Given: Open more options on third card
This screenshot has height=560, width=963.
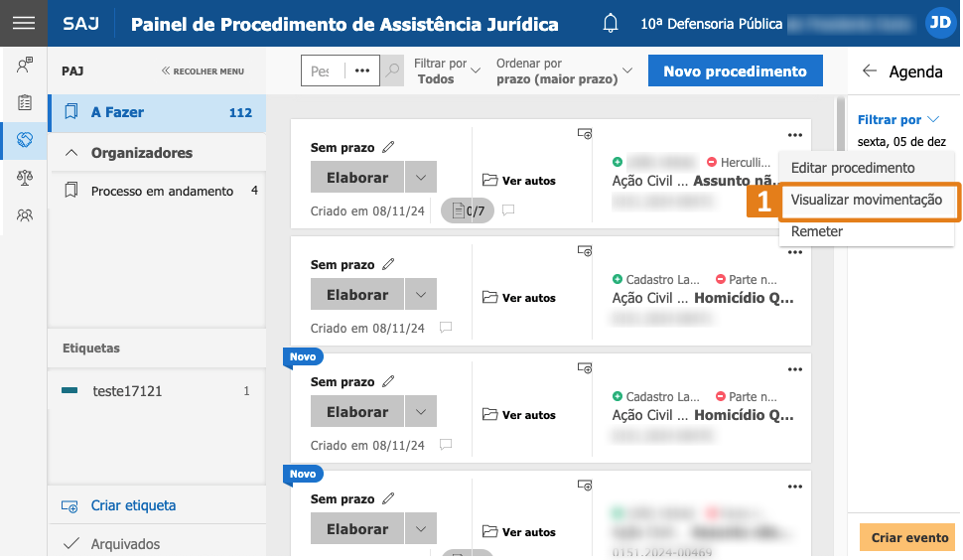Looking at the screenshot, I should pyautogui.click(x=794, y=369).
